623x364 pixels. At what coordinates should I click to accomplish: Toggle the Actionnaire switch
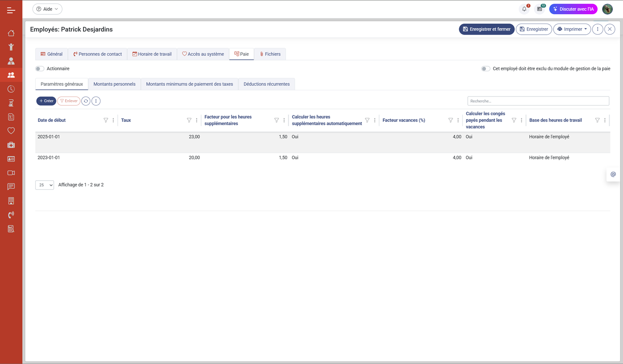click(x=40, y=69)
